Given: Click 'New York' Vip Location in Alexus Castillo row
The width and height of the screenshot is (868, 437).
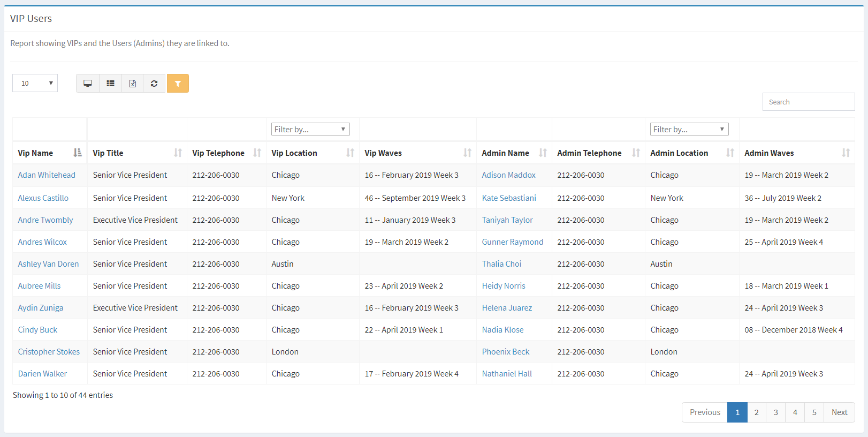Looking at the screenshot, I should click(288, 198).
